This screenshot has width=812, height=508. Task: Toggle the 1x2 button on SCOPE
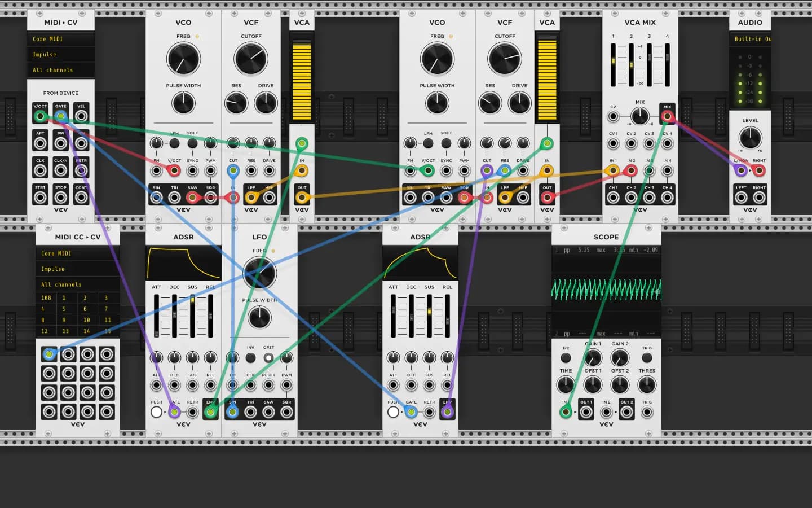click(566, 358)
